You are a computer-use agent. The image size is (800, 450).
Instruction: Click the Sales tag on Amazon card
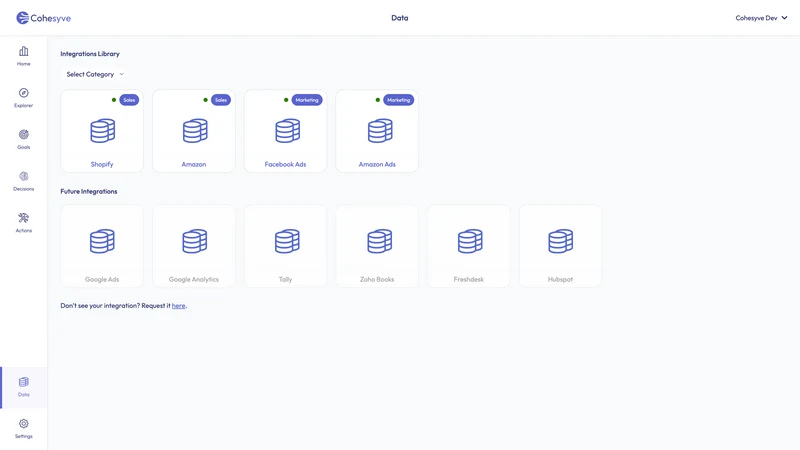point(221,100)
